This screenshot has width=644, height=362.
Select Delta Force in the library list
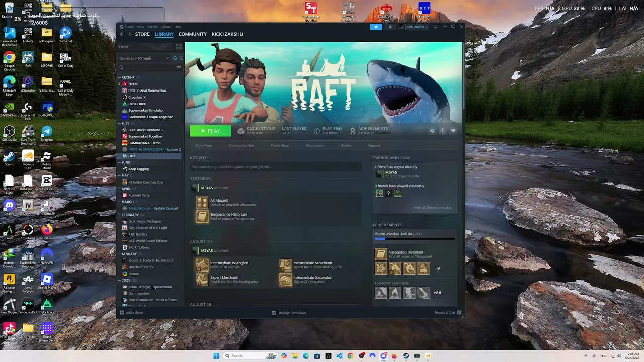click(137, 104)
